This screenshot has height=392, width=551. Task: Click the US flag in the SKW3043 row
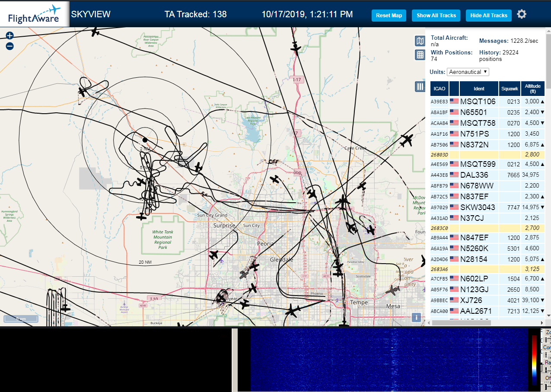pos(454,207)
